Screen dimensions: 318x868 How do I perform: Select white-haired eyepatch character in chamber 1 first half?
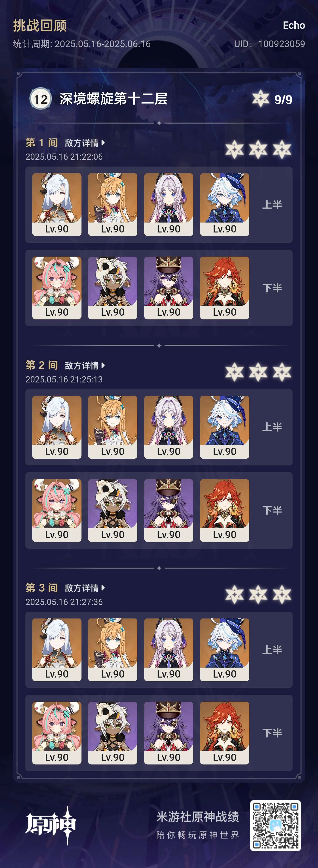(57, 205)
